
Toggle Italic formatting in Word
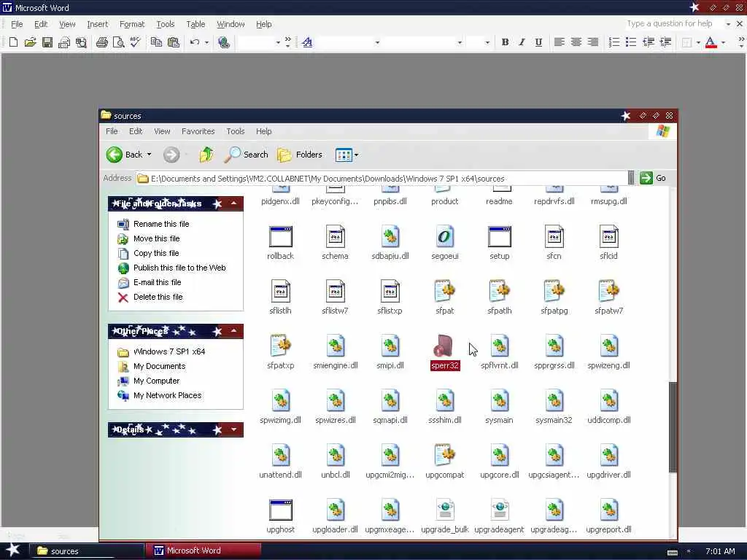tap(522, 42)
